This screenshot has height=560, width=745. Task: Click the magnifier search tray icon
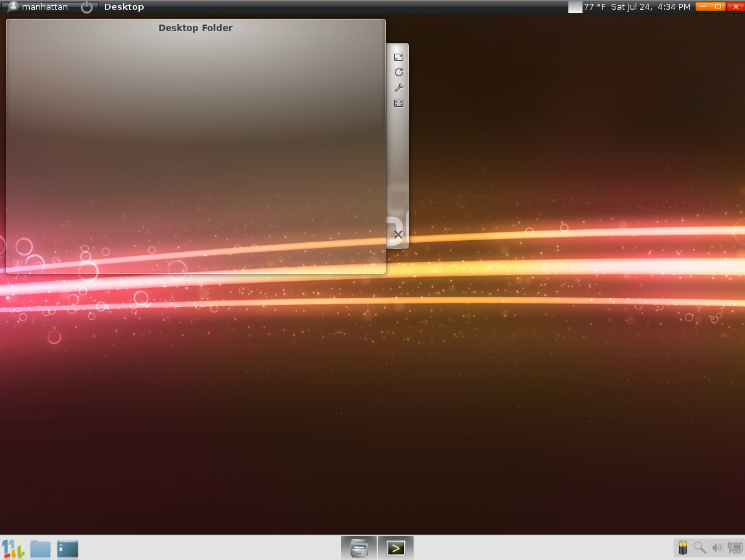(700, 548)
